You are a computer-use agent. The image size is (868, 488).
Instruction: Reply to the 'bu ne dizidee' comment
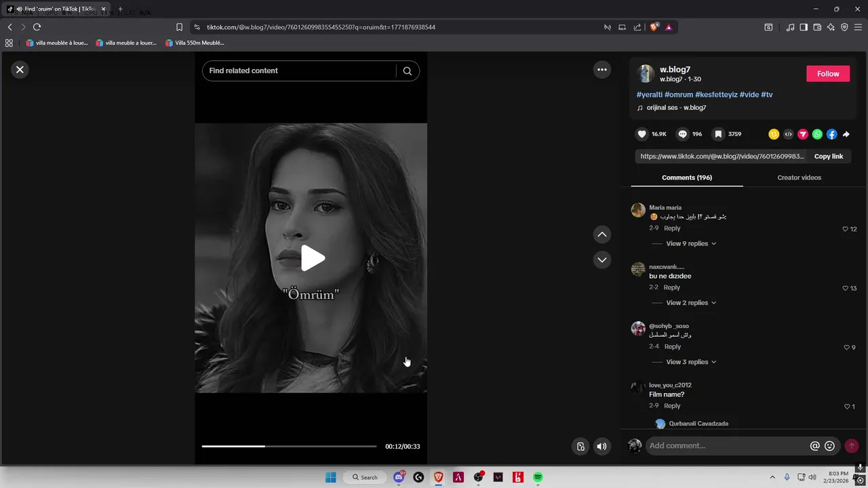(x=671, y=287)
